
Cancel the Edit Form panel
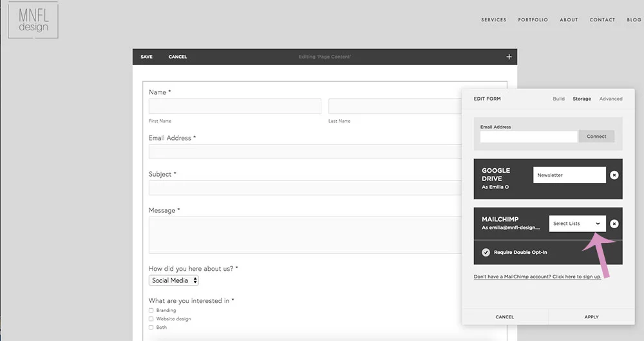point(505,317)
